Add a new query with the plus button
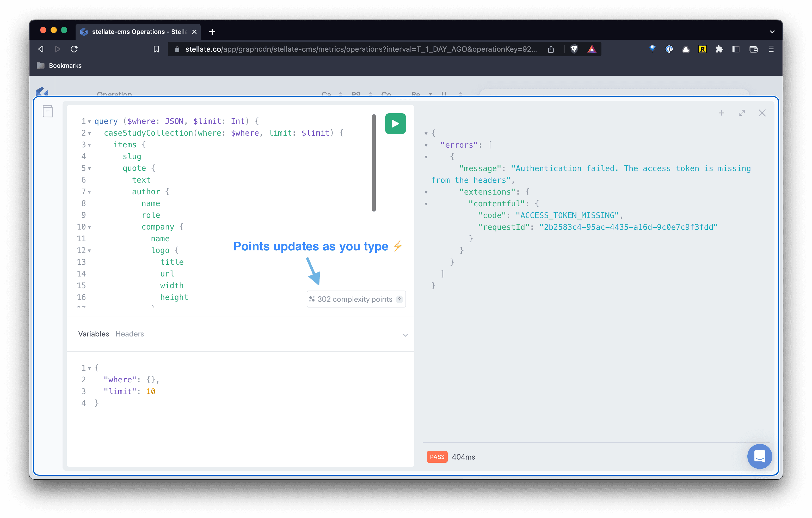Image resolution: width=812 pixels, height=518 pixels. [x=721, y=113]
